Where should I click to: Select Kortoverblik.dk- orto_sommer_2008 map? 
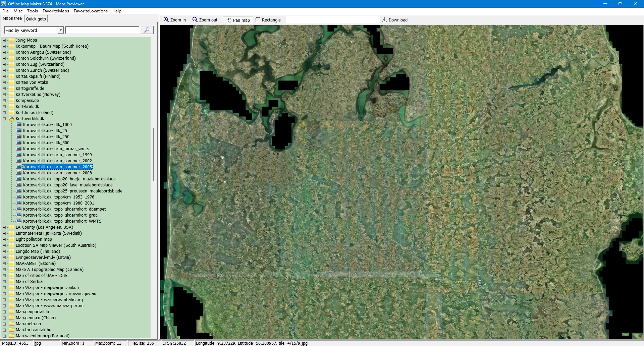tap(57, 173)
